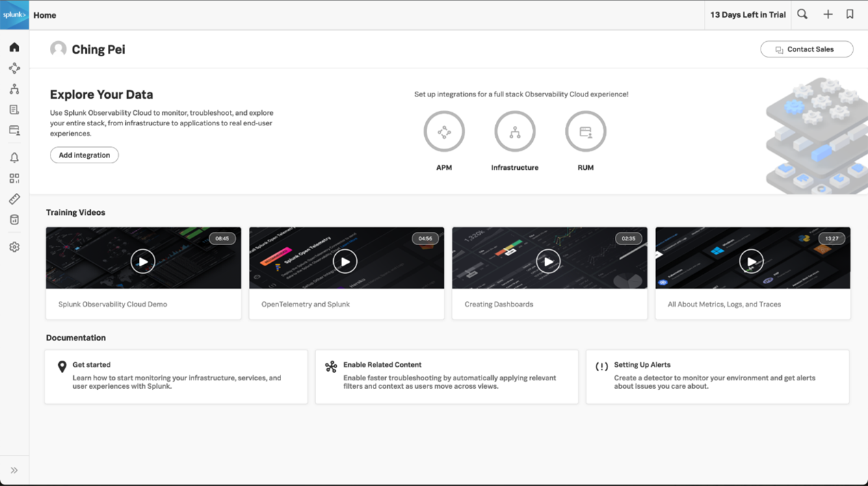This screenshot has width=868, height=486.
Task: Open the alerts bell icon in sidebar
Action: [x=14, y=157]
